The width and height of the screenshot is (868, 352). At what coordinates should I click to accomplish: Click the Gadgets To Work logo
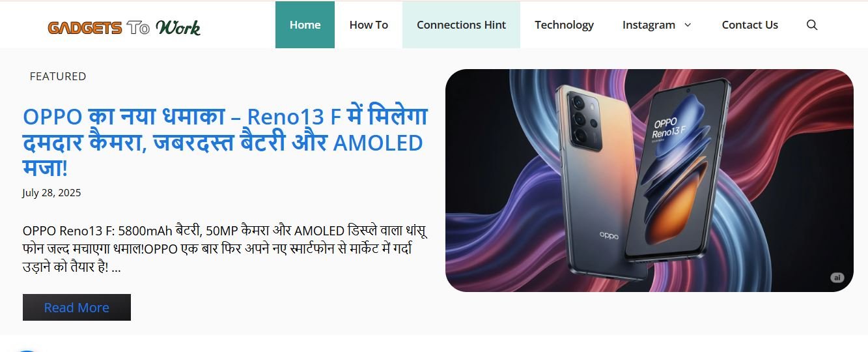pyautogui.click(x=124, y=27)
